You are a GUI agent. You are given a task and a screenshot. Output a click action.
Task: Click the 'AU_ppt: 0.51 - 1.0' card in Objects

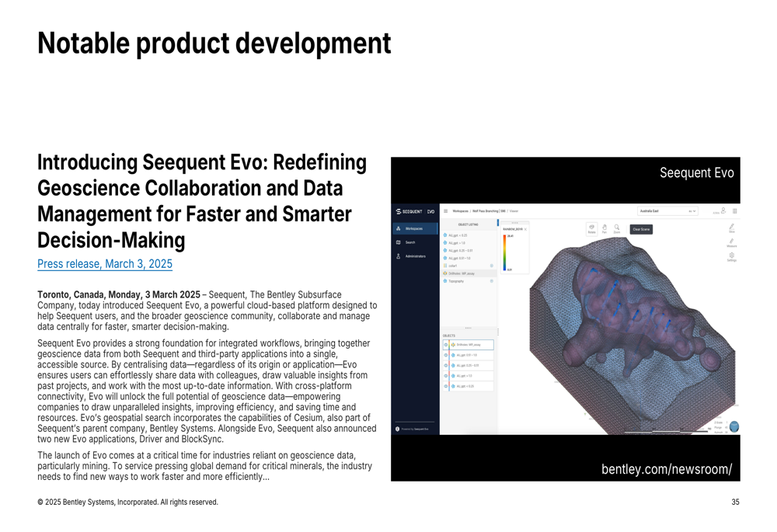point(469,355)
